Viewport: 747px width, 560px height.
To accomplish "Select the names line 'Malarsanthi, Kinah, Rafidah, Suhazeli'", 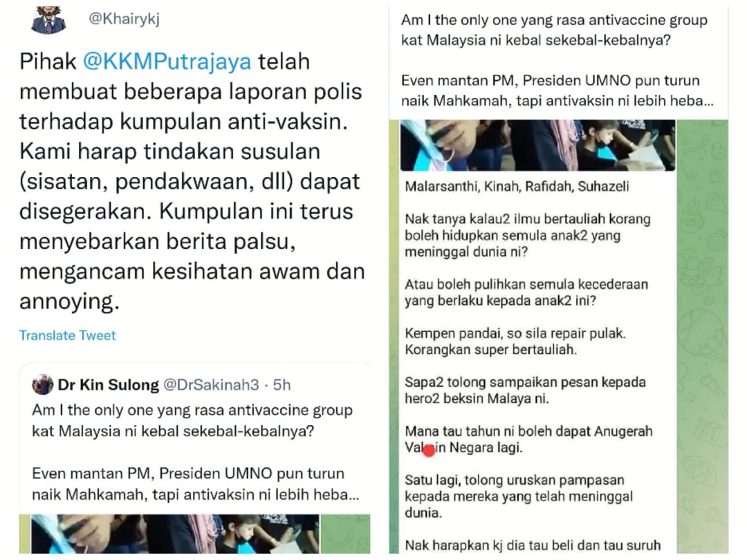I will click(x=517, y=186).
